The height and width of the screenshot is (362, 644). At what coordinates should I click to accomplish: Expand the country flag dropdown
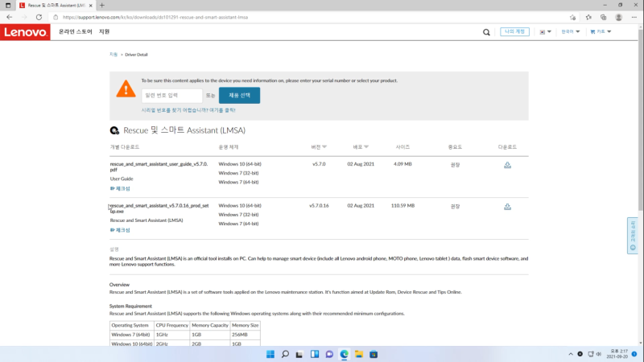point(545,32)
